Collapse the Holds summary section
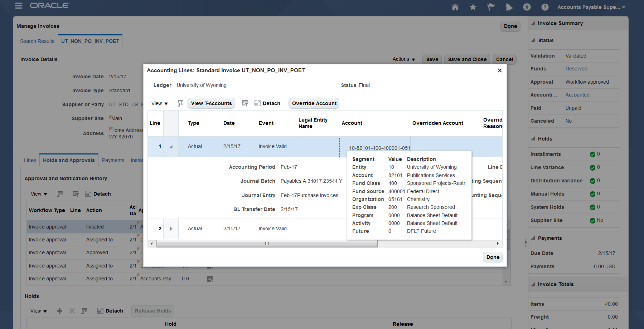 point(533,139)
